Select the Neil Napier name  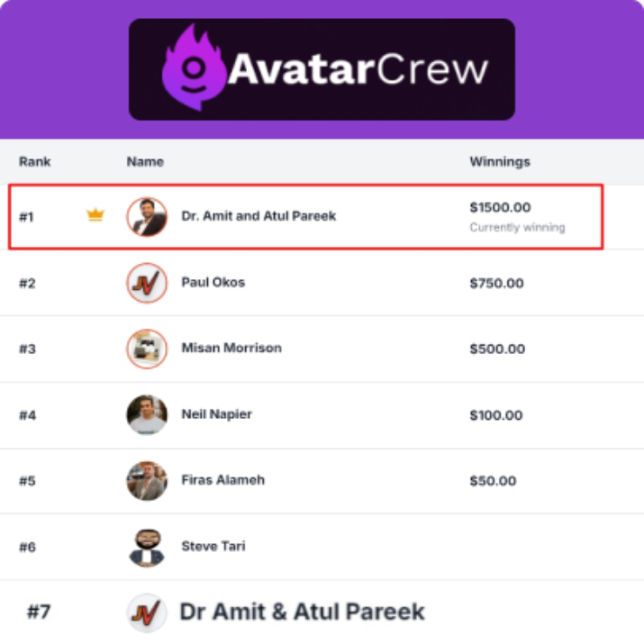(216, 414)
